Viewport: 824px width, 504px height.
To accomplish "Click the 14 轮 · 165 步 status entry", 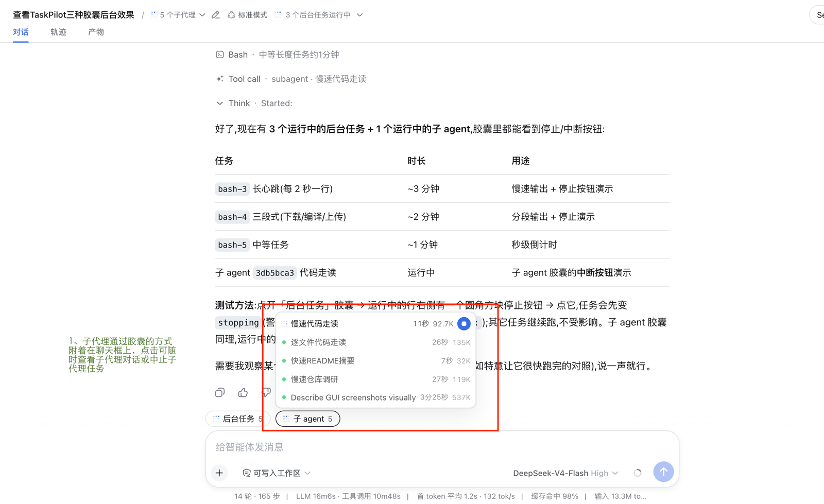I will [256, 496].
